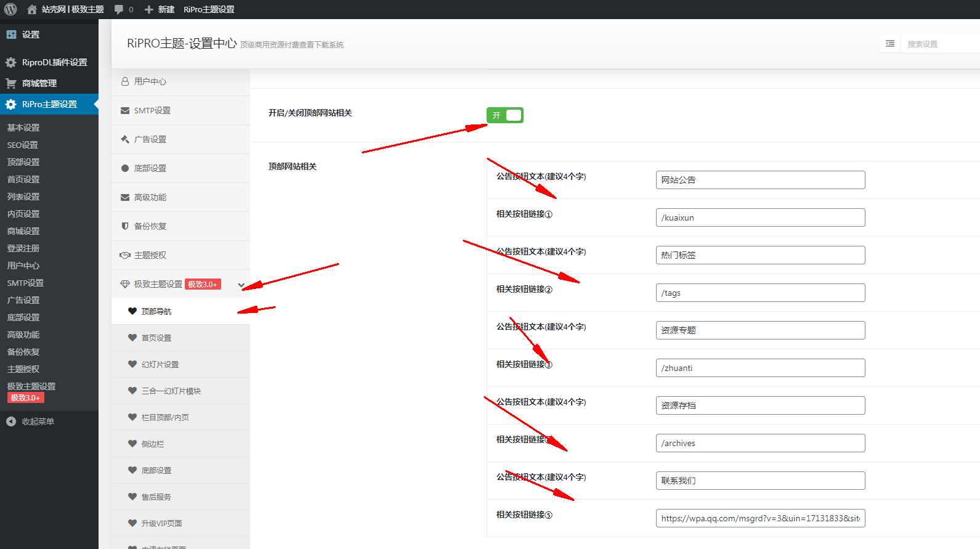Collapse the 极致主题设置 chevron arrow
The height and width of the screenshot is (549, 980).
pyautogui.click(x=241, y=285)
